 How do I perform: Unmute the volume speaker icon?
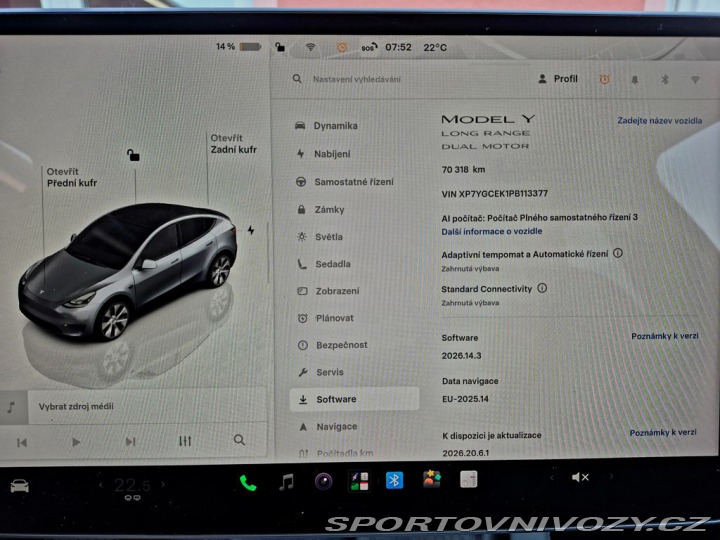coord(580,478)
